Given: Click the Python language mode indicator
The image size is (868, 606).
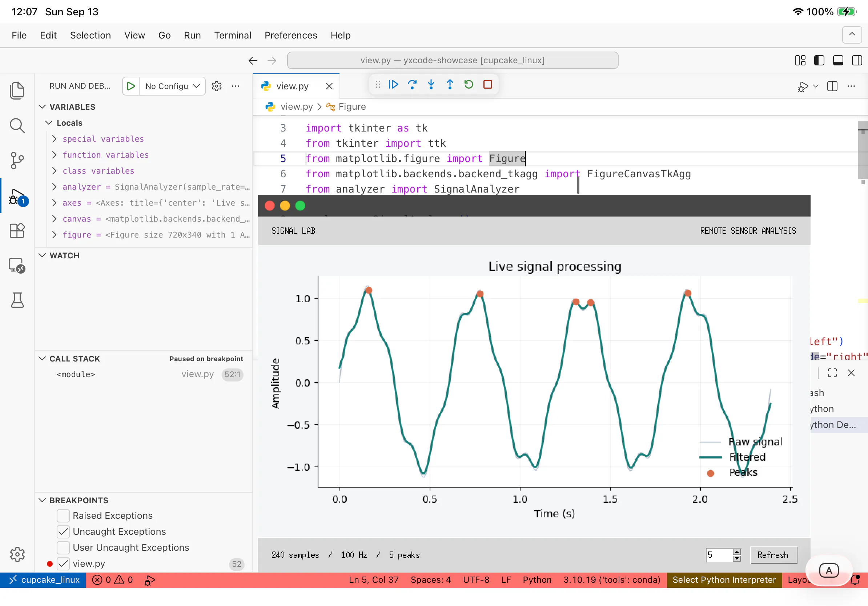Looking at the screenshot, I should [537, 580].
